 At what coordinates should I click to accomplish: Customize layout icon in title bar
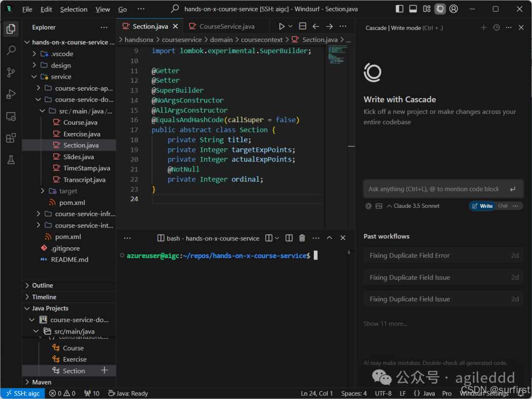click(x=427, y=9)
